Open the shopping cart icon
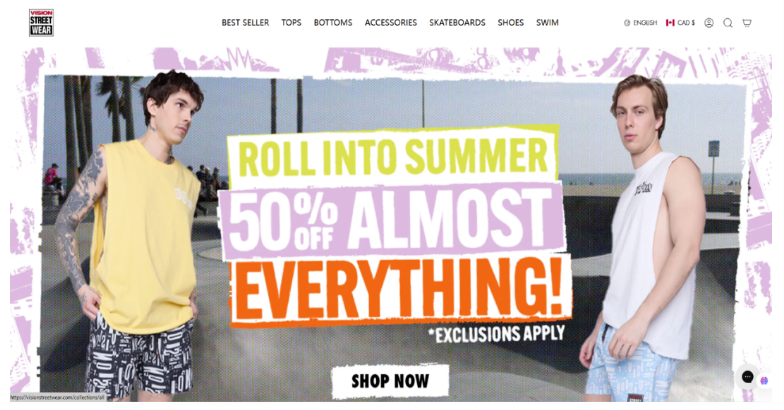This screenshot has width=784, height=410. [x=747, y=23]
